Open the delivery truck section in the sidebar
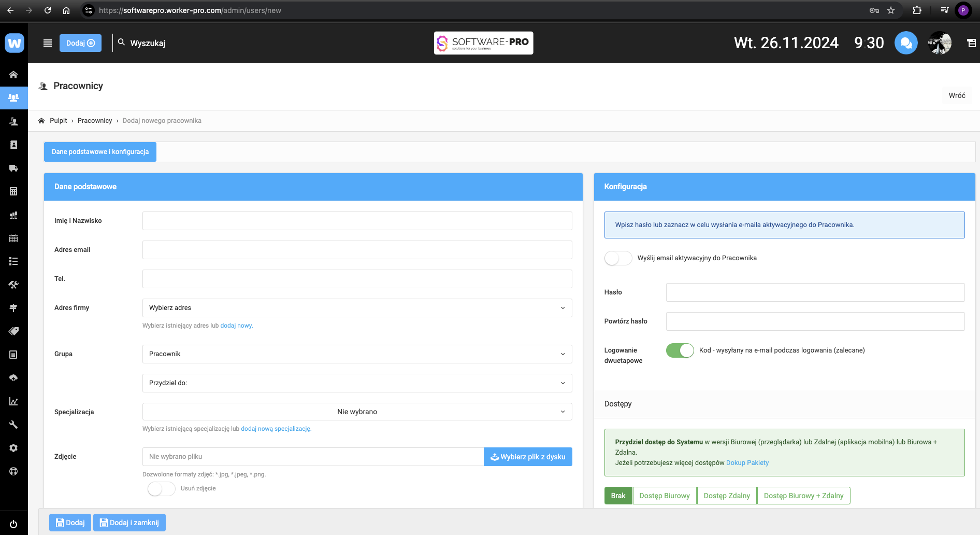The width and height of the screenshot is (980, 535). [x=13, y=168]
